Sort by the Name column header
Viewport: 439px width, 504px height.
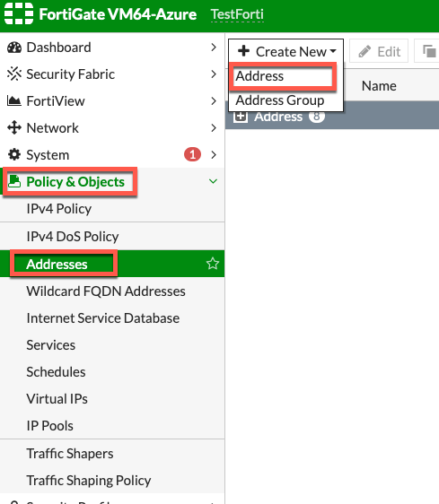[379, 86]
